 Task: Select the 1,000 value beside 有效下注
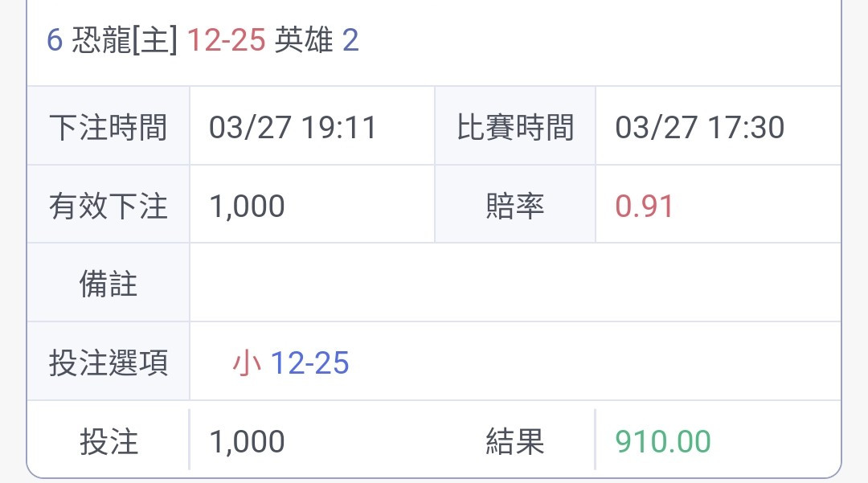pyautogui.click(x=247, y=206)
